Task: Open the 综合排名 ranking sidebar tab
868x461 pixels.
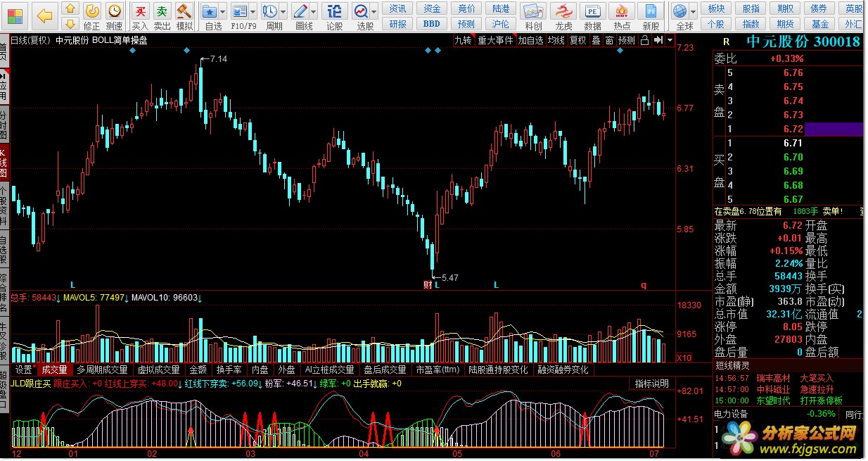Action: click(x=4, y=292)
